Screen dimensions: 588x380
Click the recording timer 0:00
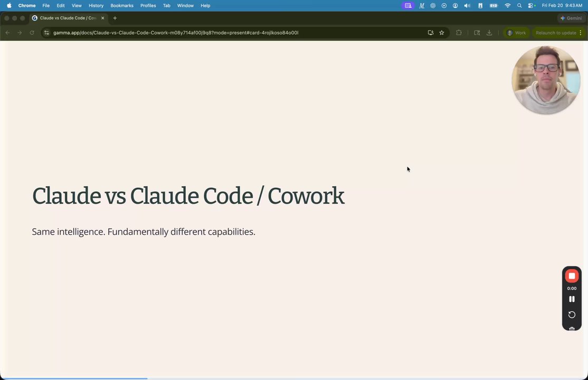(572, 289)
